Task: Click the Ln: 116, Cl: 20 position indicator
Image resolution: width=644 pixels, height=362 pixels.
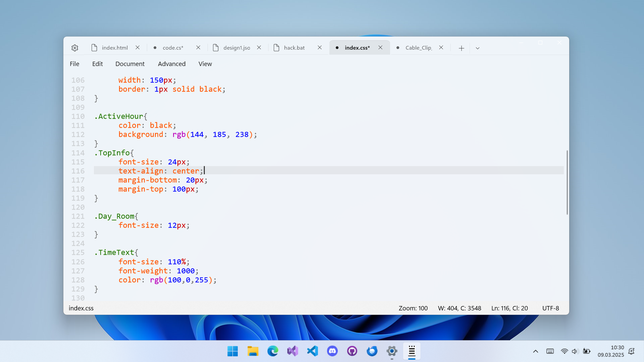Action: (x=509, y=308)
